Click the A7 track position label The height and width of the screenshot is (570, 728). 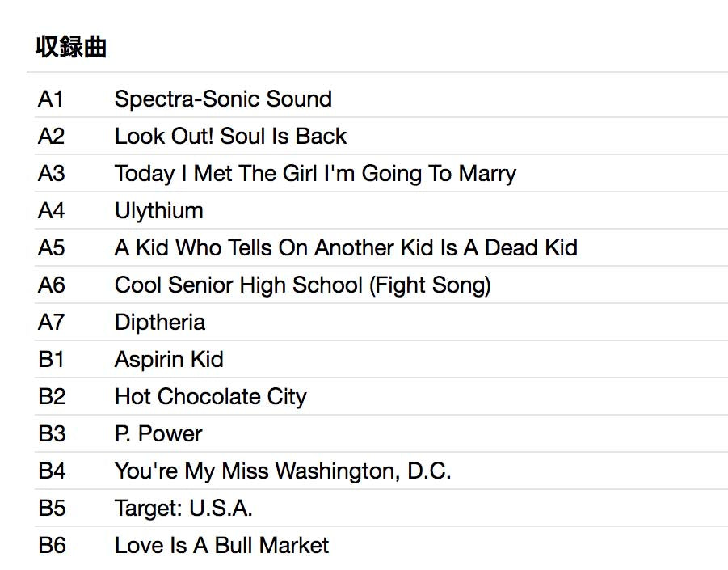(51, 322)
